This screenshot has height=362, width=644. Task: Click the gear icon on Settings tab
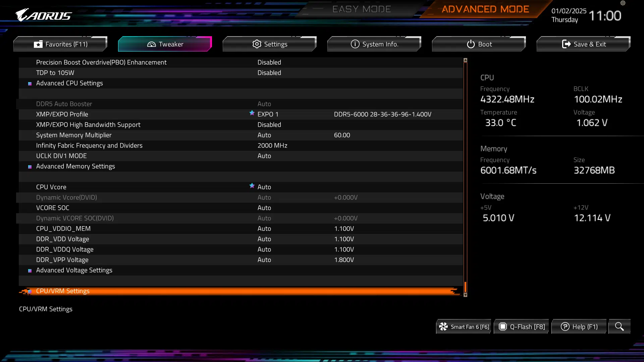(x=257, y=44)
